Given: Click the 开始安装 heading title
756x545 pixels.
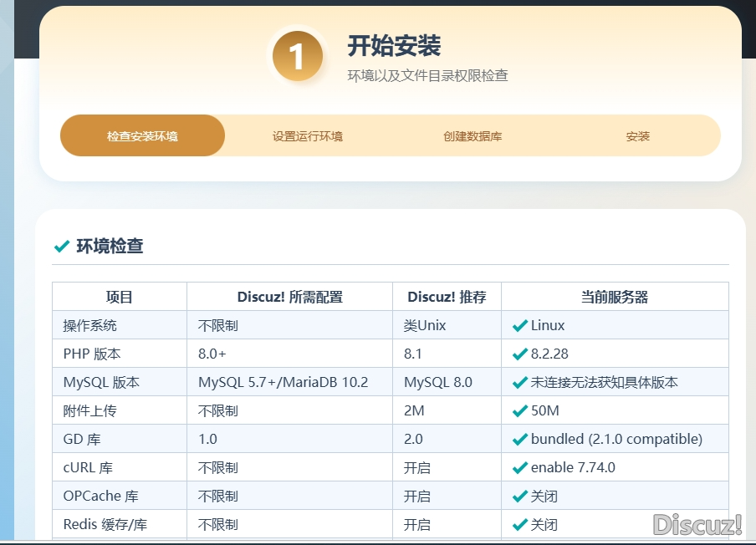Looking at the screenshot, I should pyautogui.click(x=394, y=46).
